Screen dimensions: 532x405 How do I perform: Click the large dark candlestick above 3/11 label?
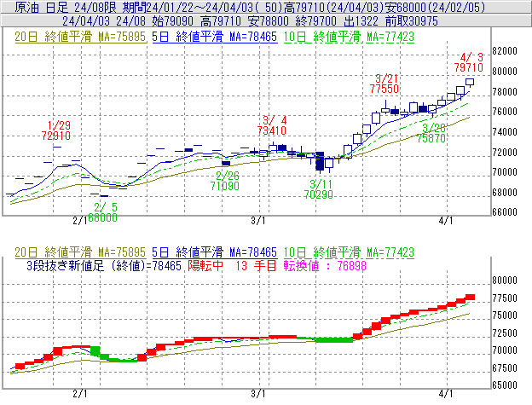(x=320, y=161)
